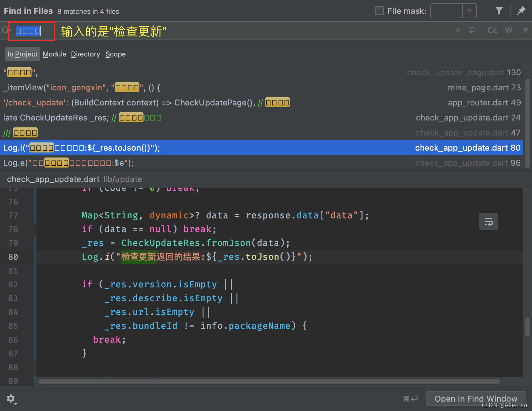Toggle Regex (.*) option
This screenshot has width=532, height=411.
(x=525, y=30)
